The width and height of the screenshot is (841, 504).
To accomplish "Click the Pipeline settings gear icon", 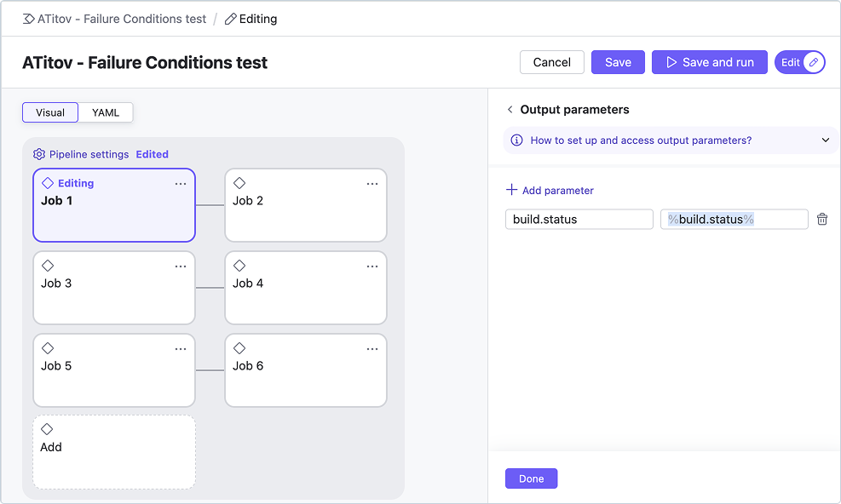I will click(x=38, y=154).
